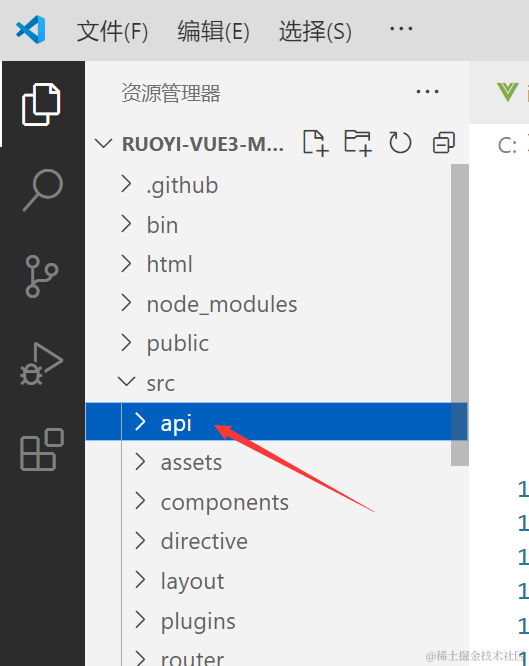Open 资源管理器 panel more actions ellipsis
This screenshot has height=666, width=529.
[x=427, y=92]
